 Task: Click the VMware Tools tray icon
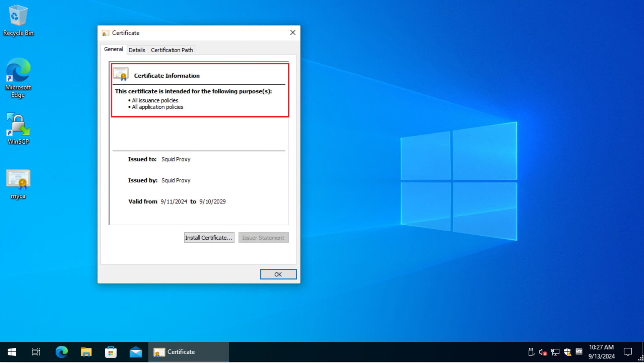point(579,351)
